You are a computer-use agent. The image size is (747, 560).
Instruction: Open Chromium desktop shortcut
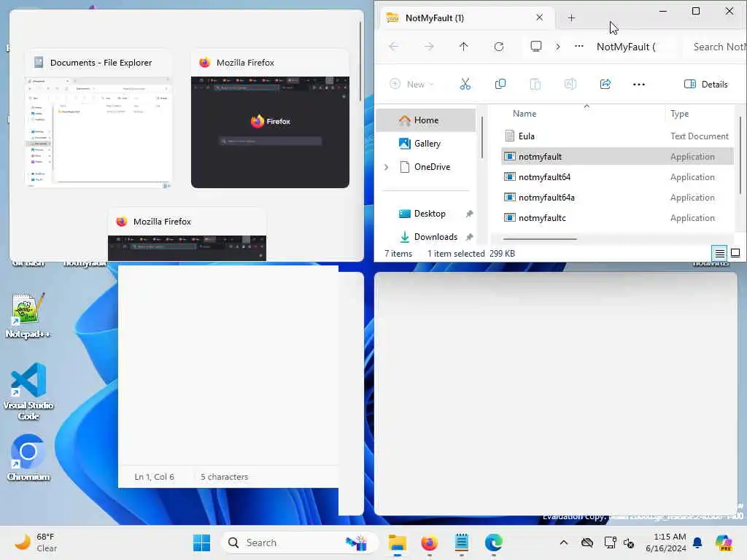tap(28, 458)
